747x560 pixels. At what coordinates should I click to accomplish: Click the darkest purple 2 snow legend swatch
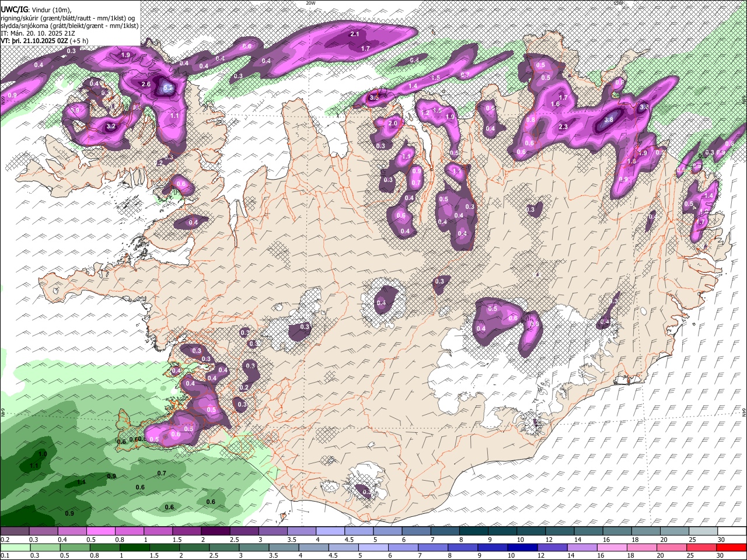pyautogui.click(x=215, y=531)
